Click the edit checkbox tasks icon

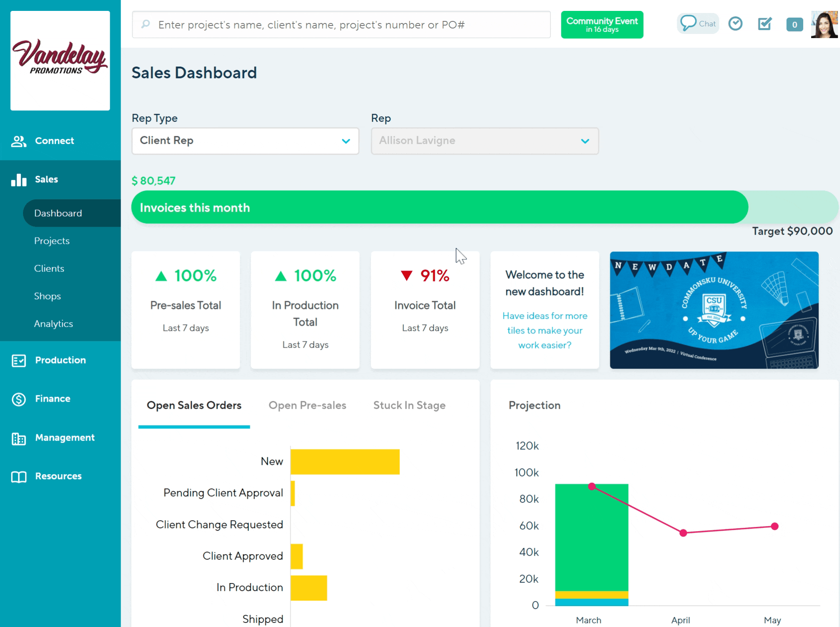tap(765, 24)
